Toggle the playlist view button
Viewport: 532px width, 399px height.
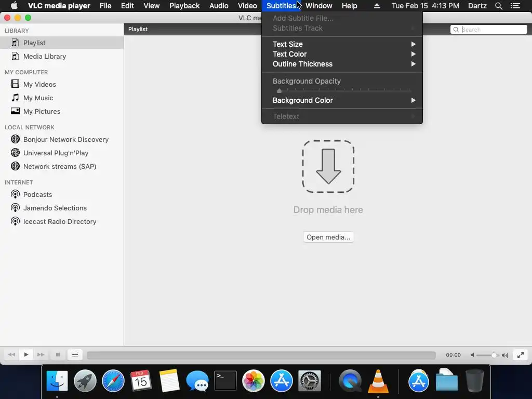[75, 354]
